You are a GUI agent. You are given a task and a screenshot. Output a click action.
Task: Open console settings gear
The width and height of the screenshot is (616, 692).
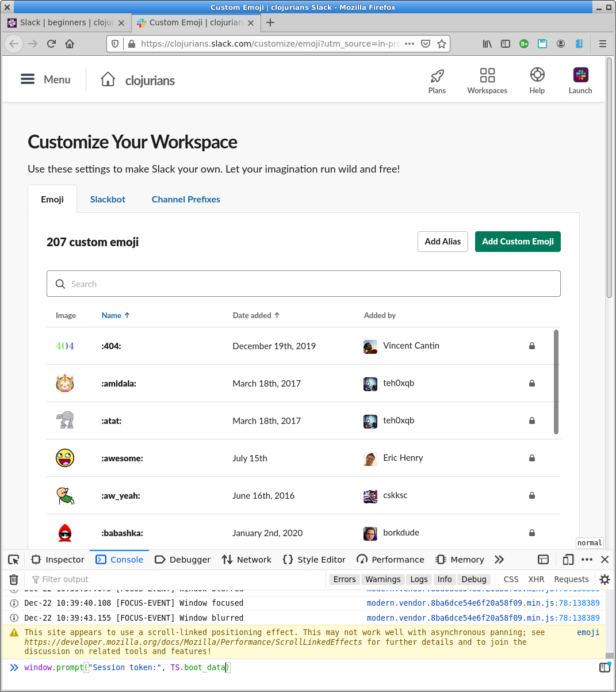click(x=604, y=579)
